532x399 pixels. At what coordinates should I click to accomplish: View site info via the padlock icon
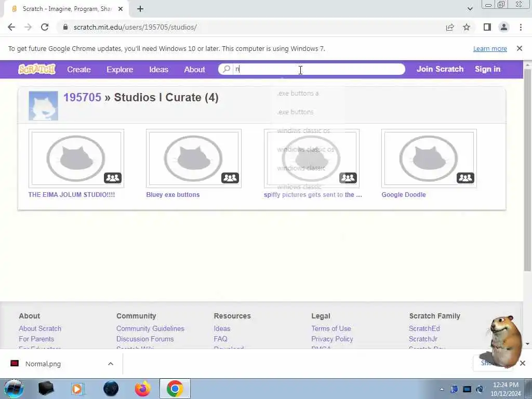coord(65,27)
